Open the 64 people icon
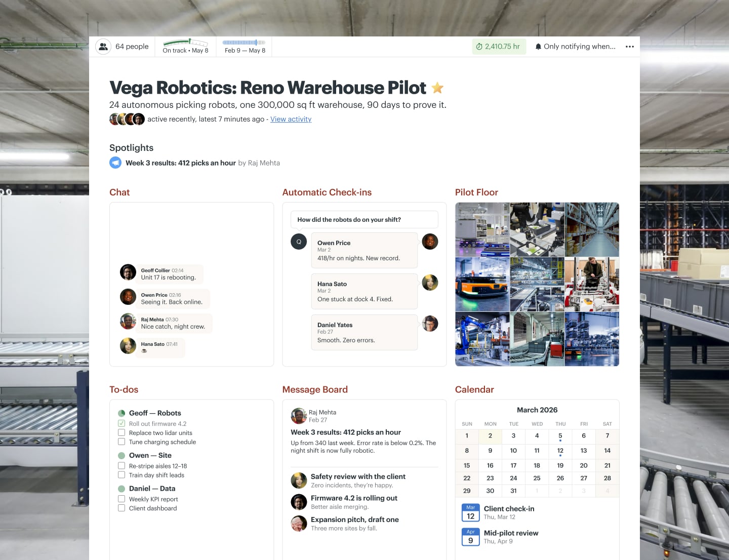 coord(103,47)
